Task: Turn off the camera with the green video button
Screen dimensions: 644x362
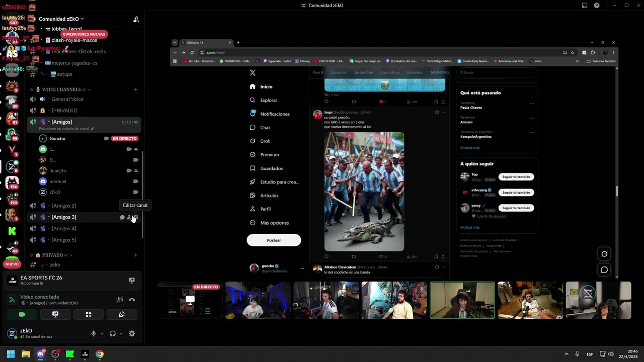Action: coord(22,314)
